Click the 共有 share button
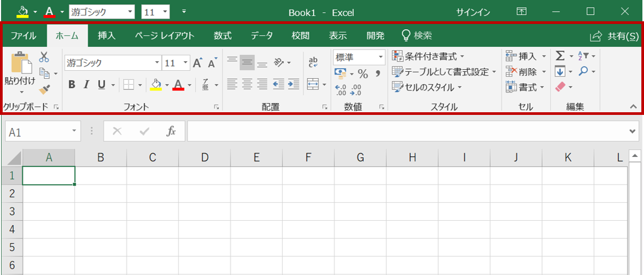 coord(614,36)
